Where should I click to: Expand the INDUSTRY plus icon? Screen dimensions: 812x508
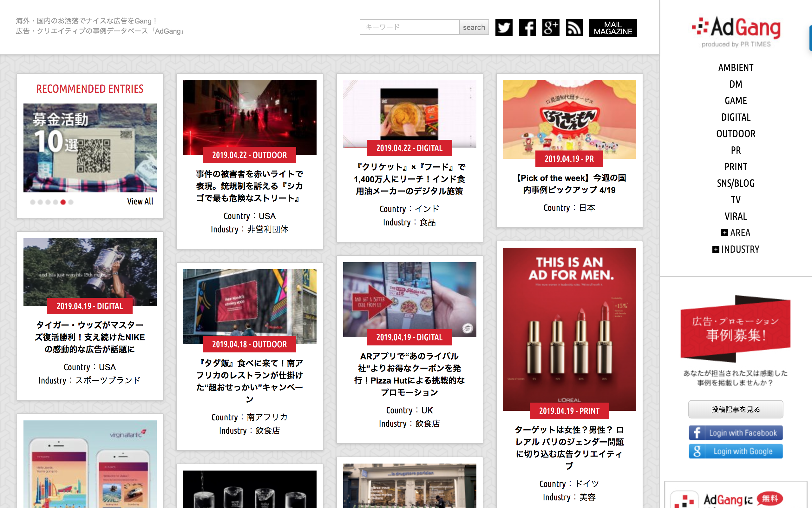click(x=715, y=249)
